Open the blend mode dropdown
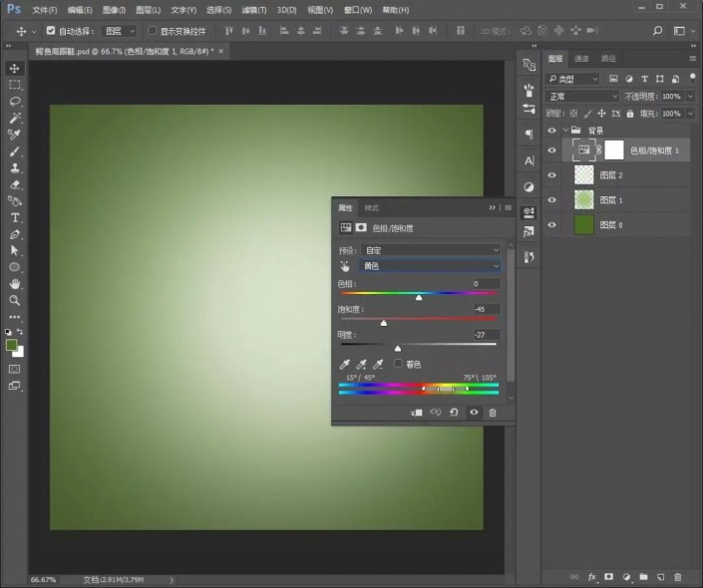This screenshot has height=588, width=703. pos(582,97)
